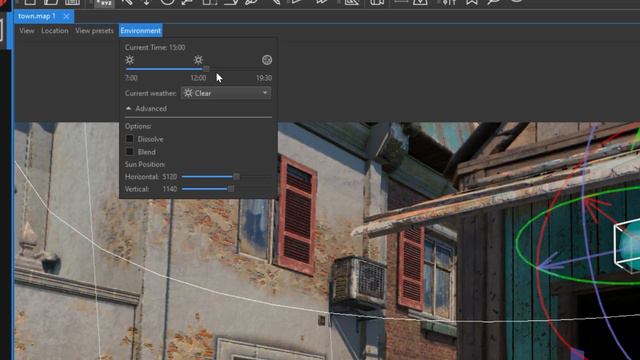The image size is (640, 360).
Task: Open the View menu
Action: click(27, 31)
